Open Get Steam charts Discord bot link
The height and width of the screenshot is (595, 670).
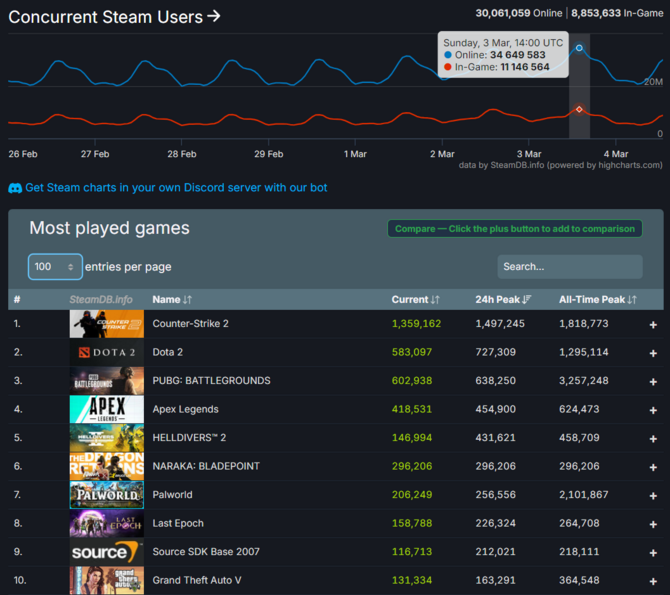[176, 188]
